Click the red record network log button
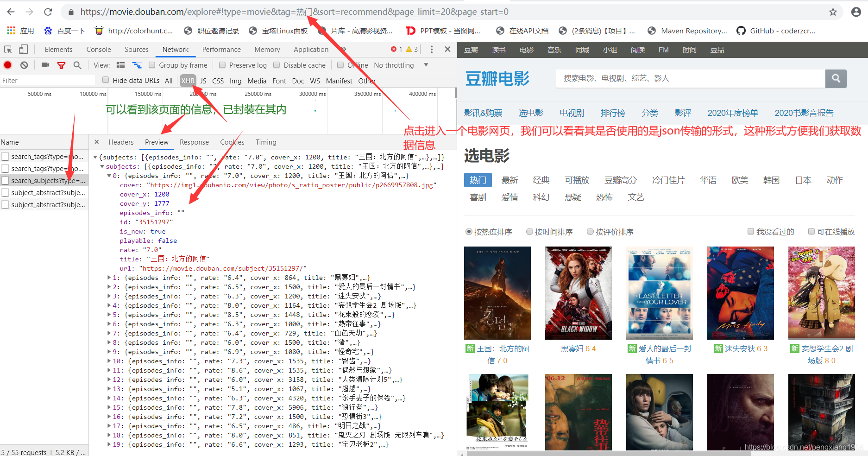Screen dimensions: 868x456 tap(8, 65)
